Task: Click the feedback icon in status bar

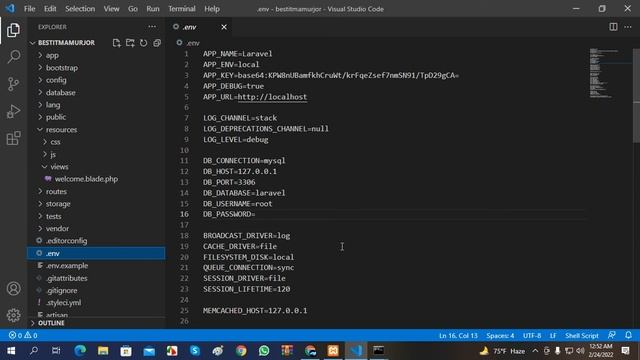Action: tap(611, 335)
